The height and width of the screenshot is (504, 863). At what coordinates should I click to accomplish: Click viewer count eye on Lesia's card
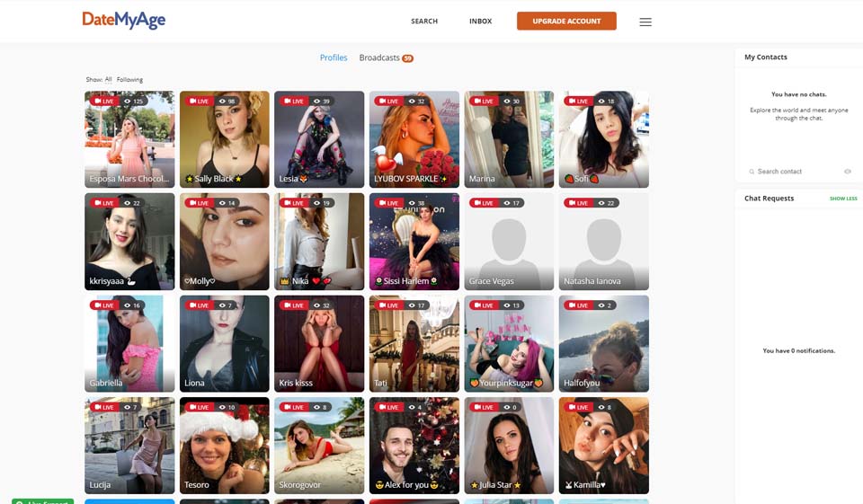click(316, 102)
